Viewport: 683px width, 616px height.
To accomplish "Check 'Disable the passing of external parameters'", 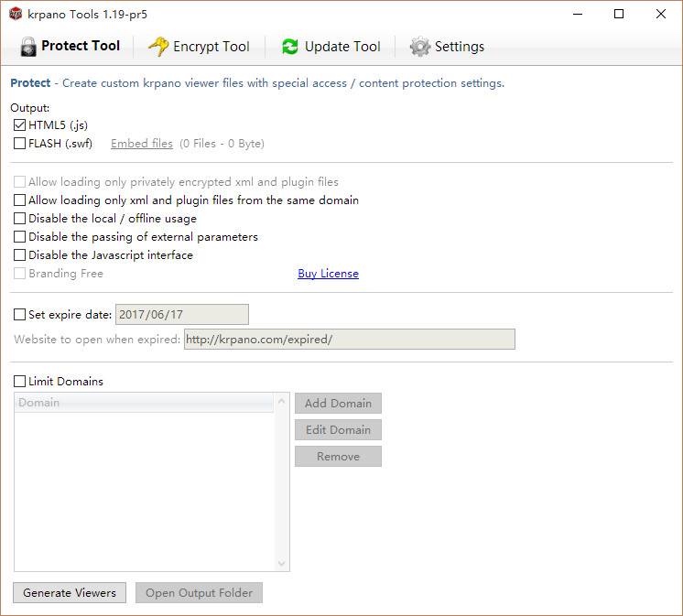I will [19, 237].
